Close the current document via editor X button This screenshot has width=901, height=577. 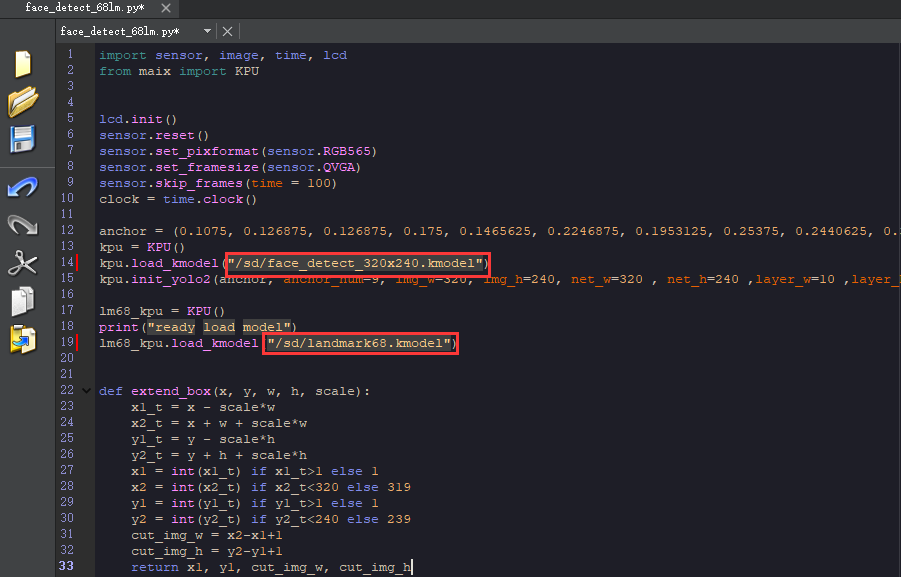pyautogui.click(x=227, y=31)
